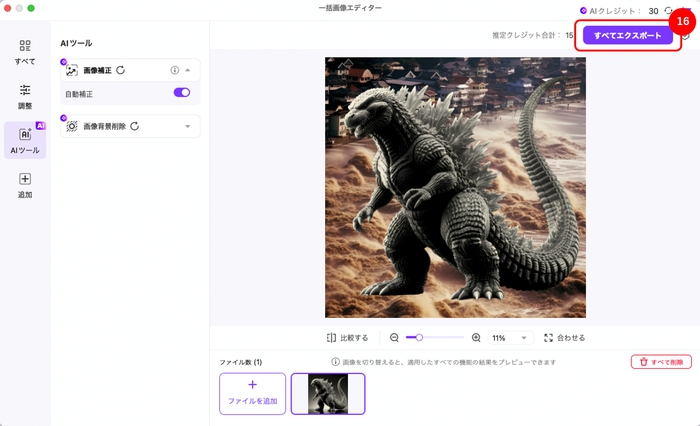Click 比較する compare button
This screenshot has height=426, width=700.
tap(347, 338)
